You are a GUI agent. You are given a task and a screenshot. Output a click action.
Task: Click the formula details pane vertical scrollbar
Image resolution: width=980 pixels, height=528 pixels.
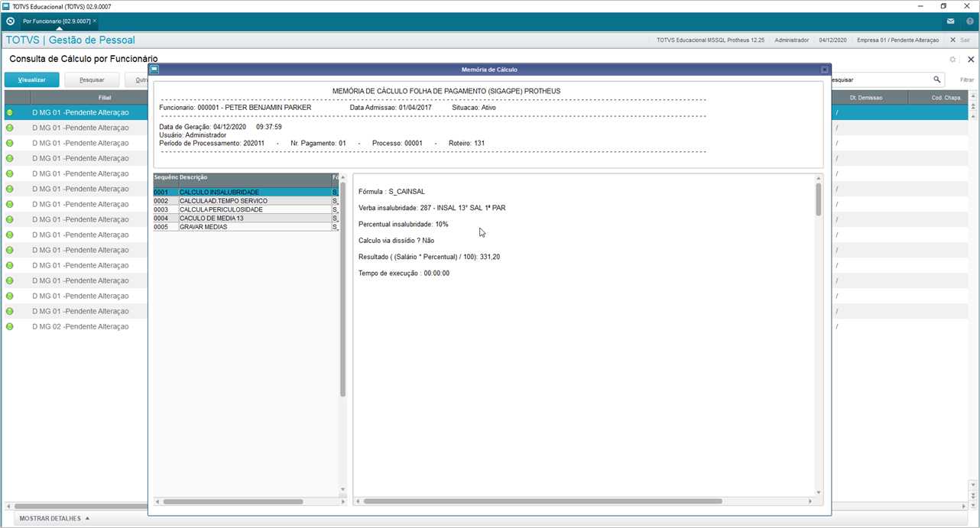coord(819,199)
